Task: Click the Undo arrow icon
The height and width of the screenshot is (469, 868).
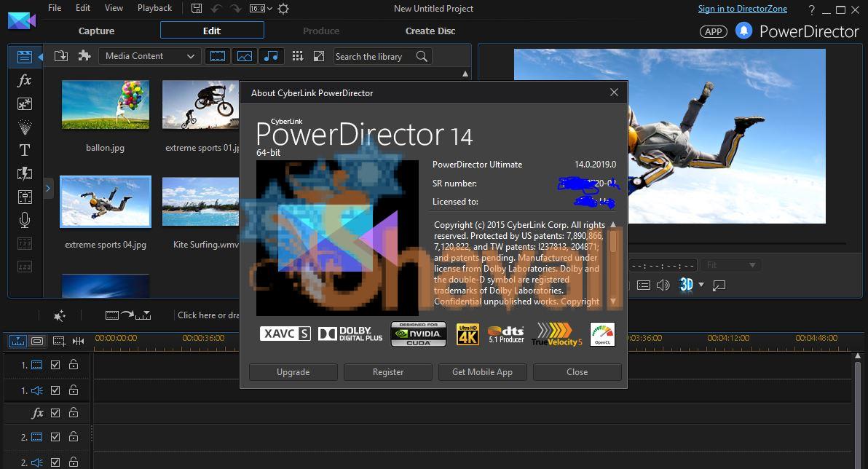Action: [216, 8]
